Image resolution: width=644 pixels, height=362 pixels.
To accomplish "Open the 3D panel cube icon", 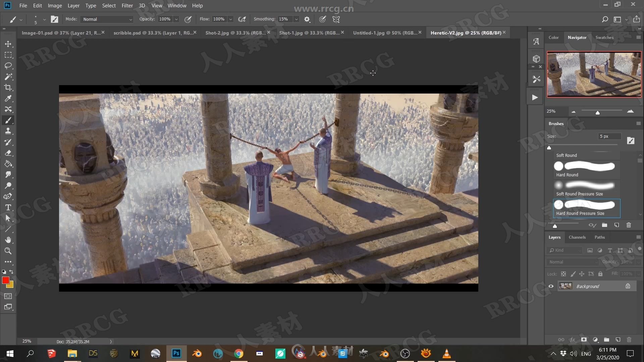I will click(x=536, y=59).
